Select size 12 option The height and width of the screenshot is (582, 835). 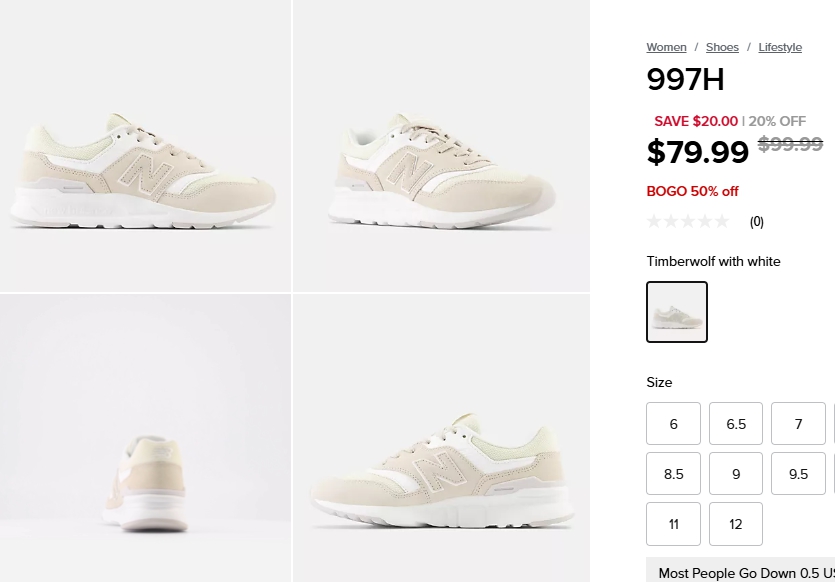(736, 524)
